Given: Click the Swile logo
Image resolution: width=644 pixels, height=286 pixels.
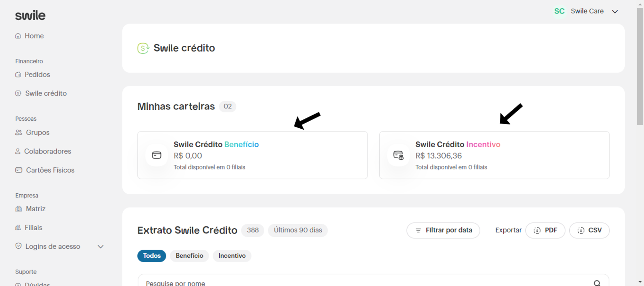Looking at the screenshot, I should (x=30, y=15).
